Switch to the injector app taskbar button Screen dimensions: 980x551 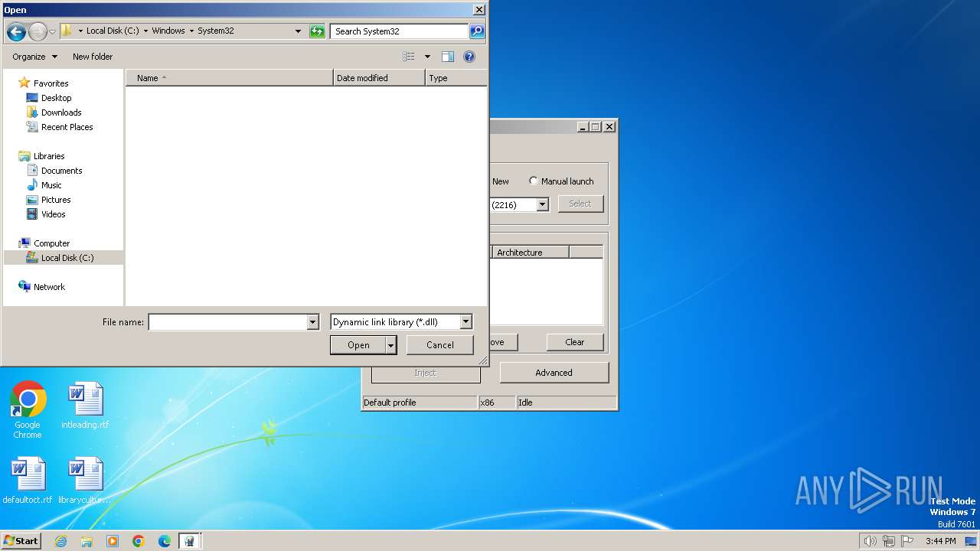[190, 541]
